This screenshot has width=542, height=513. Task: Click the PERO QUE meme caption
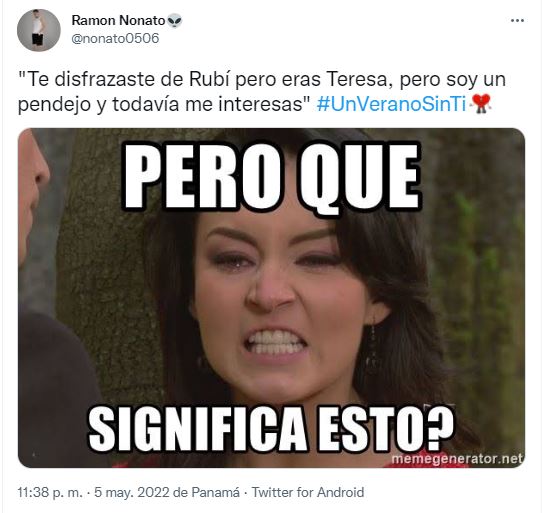coord(272,177)
